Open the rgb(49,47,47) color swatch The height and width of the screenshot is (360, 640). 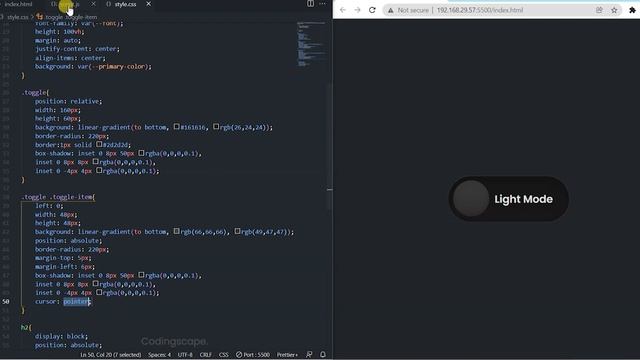(237, 231)
